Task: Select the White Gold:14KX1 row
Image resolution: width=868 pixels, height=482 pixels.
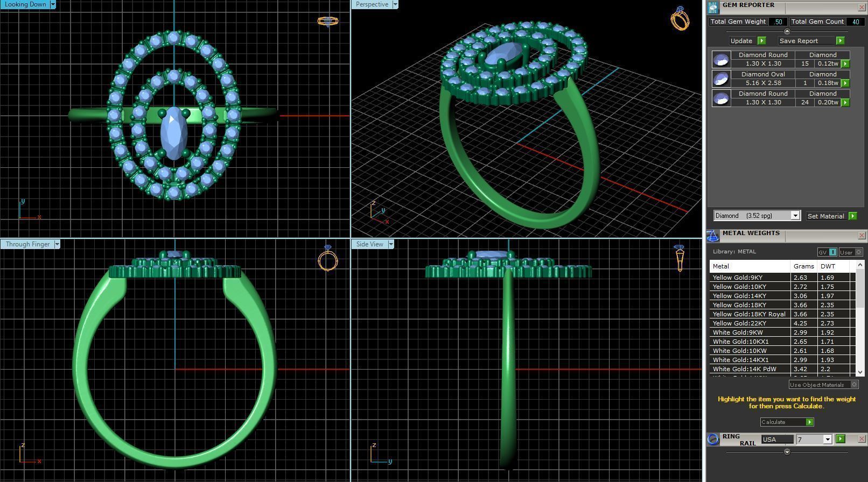Action: [782, 360]
